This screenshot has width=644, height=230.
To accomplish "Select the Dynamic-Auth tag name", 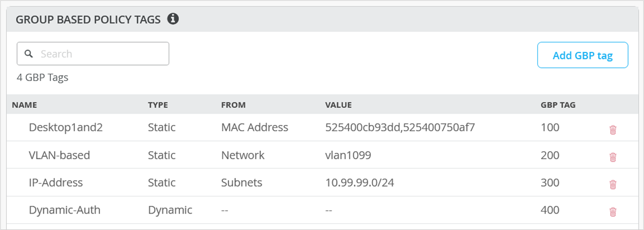I will pyautogui.click(x=65, y=210).
